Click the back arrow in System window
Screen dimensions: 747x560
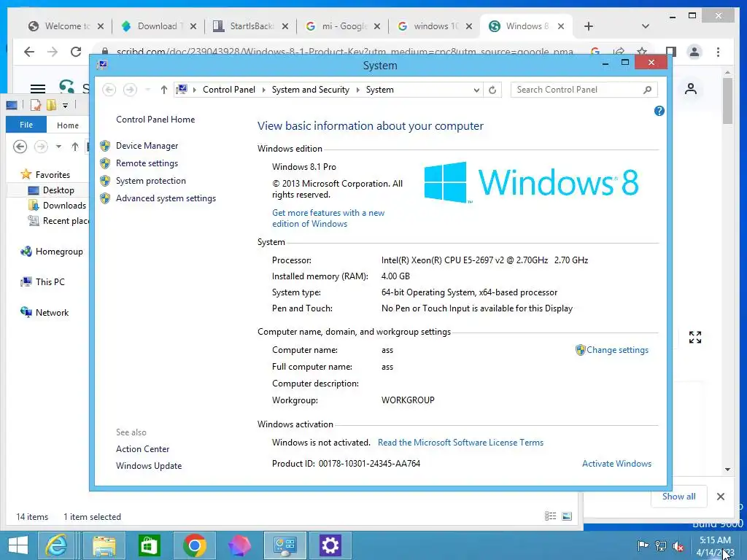pos(109,90)
